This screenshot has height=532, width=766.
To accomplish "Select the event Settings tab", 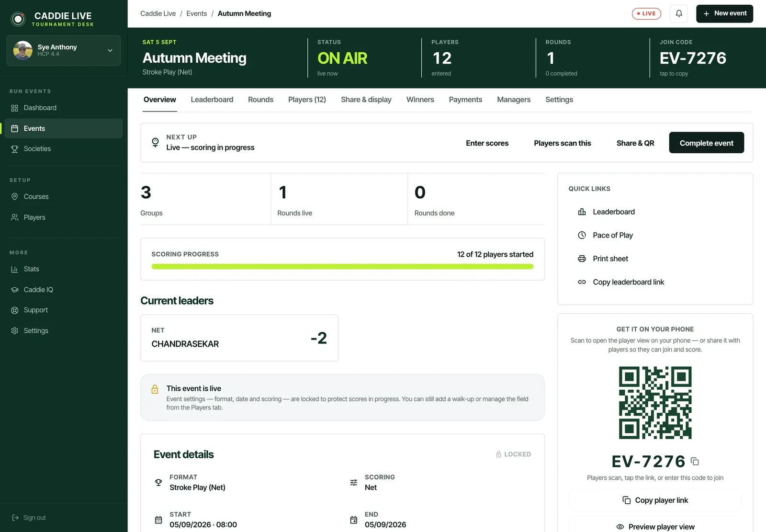I will [559, 100].
